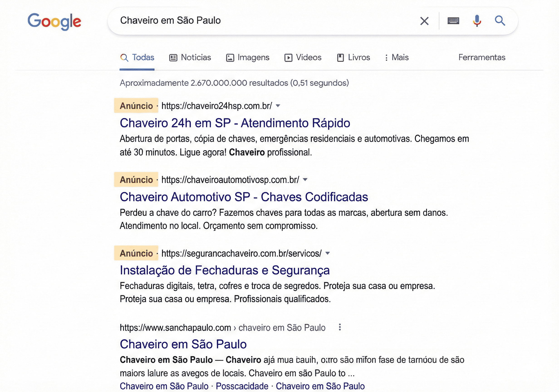Click the Posscacidade sitelink
The height and width of the screenshot is (392, 559).
(242, 386)
